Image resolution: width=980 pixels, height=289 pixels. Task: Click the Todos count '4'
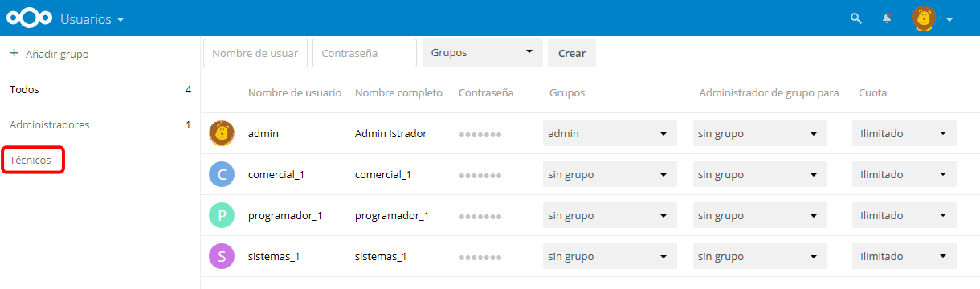tap(188, 90)
